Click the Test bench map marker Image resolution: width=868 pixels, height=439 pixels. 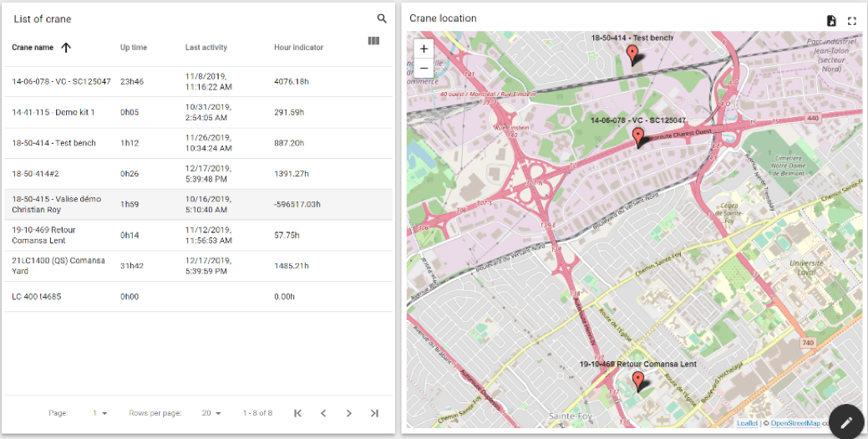coord(632,55)
